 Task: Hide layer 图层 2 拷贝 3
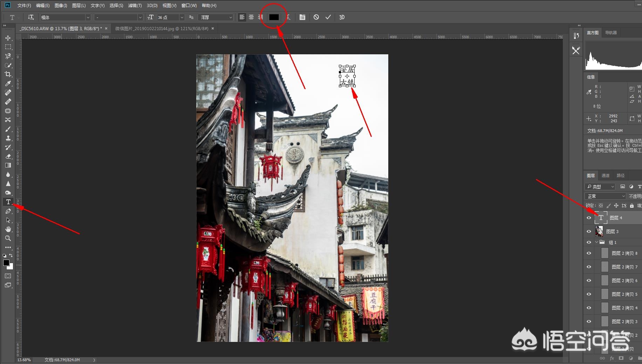tap(589, 322)
